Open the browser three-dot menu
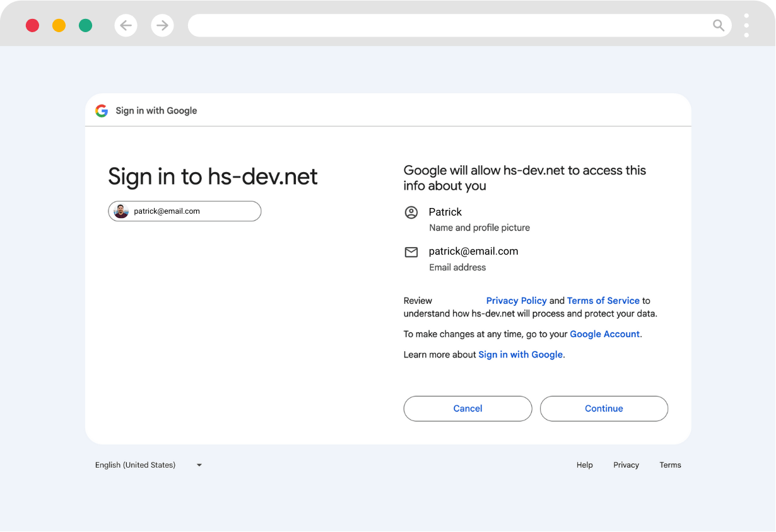 pos(746,25)
